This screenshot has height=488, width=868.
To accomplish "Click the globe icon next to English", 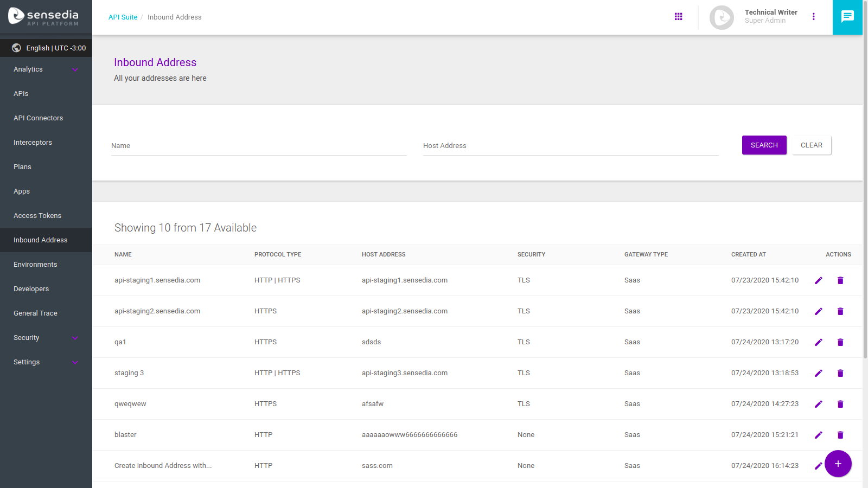I will [15, 48].
